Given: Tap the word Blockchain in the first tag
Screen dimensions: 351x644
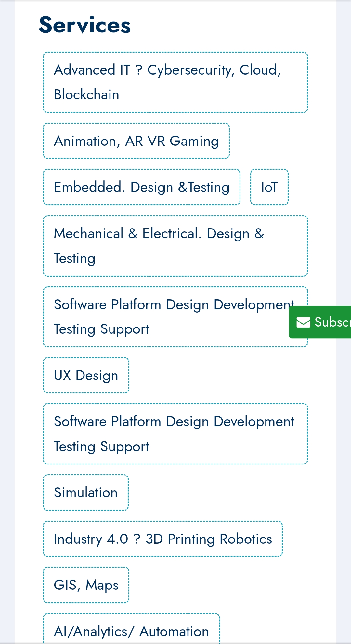Looking at the screenshot, I should [x=86, y=95].
